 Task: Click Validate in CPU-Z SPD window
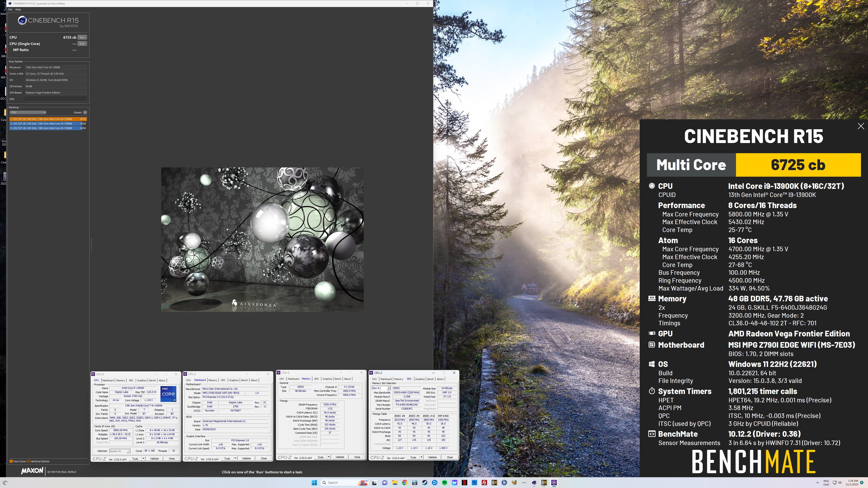[432, 457]
